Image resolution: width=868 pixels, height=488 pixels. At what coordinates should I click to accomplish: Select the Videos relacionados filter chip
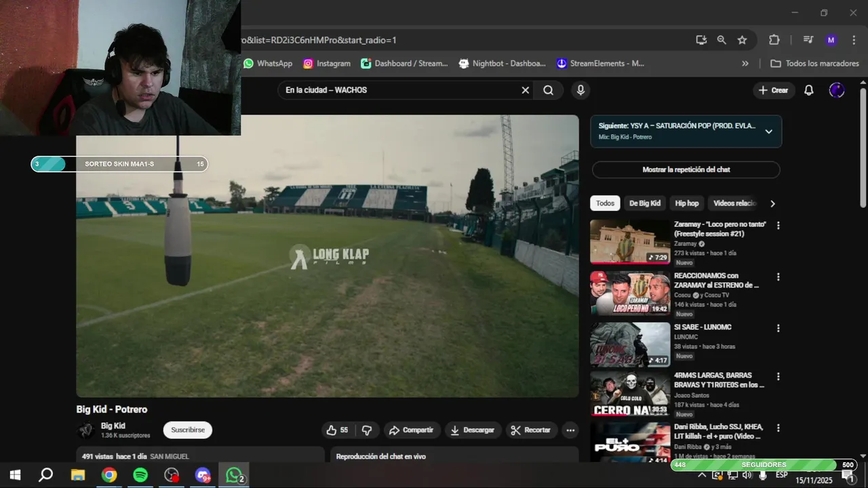pos(734,203)
